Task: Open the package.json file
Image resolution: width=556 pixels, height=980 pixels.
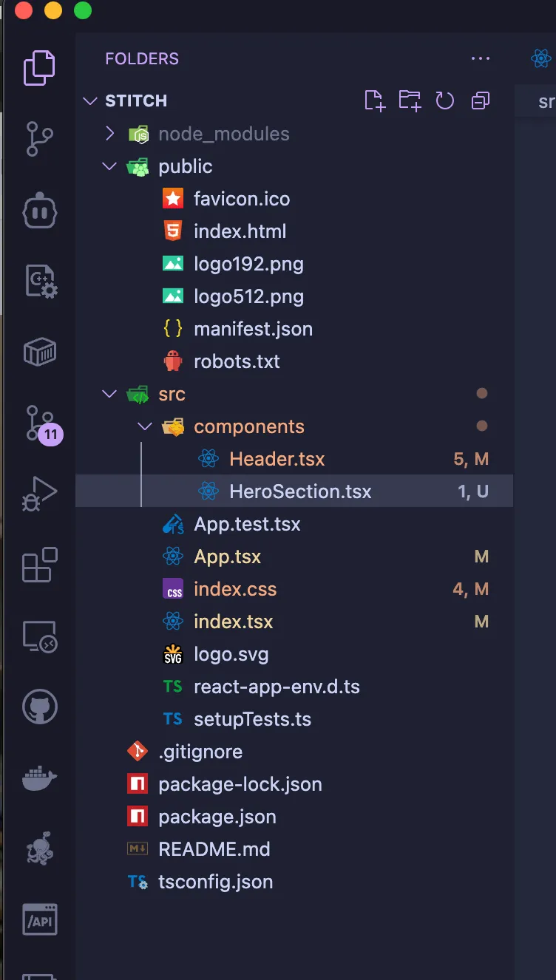Action: pos(217,817)
